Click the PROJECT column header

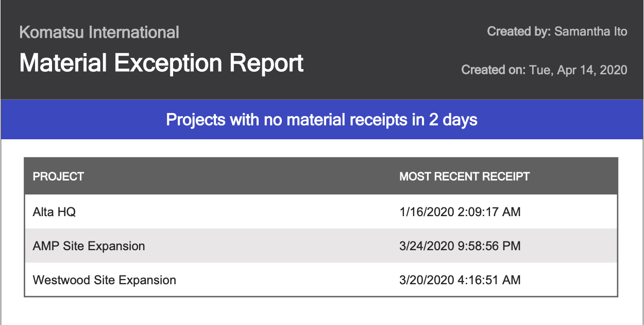(58, 176)
